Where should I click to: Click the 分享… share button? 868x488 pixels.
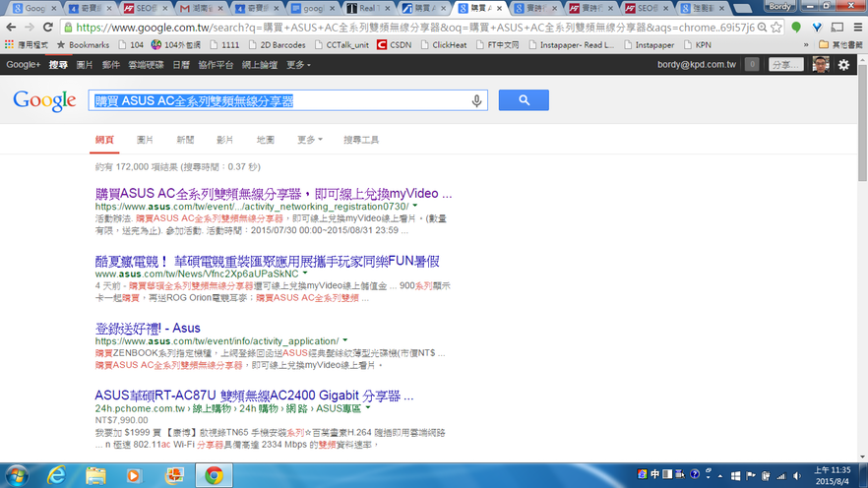(785, 65)
